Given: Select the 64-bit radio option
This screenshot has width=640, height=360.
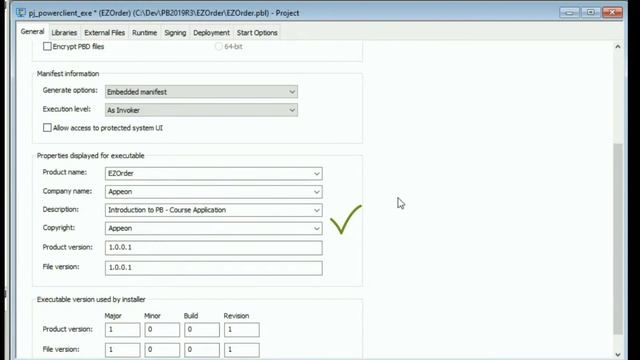Looking at the screenshot, I should [x=218, y=47].
